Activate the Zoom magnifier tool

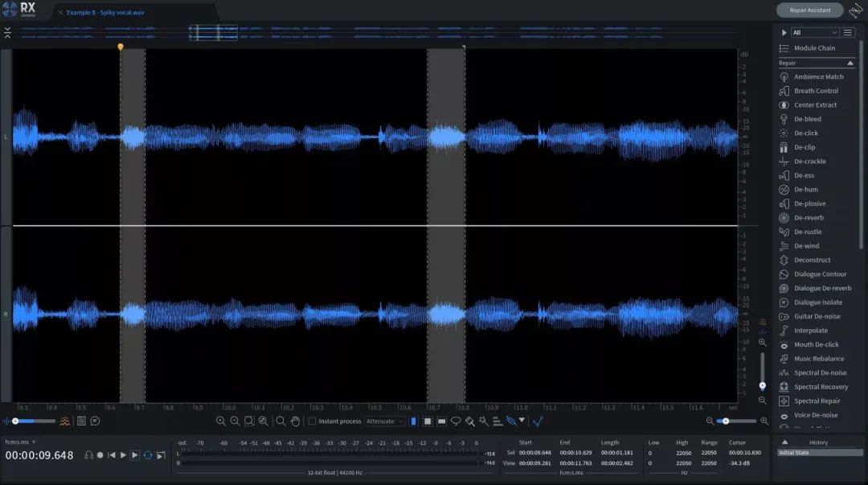(280, 421)
